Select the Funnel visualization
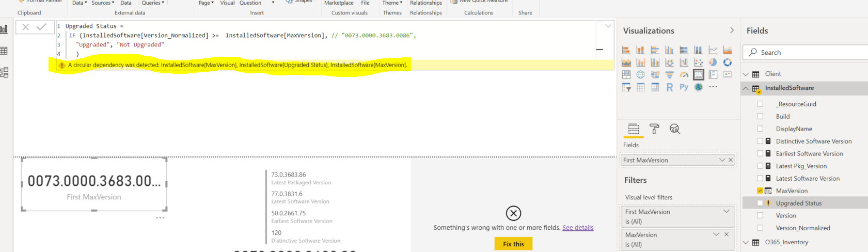Screen dimensions: 868x252 (x=669, y=74)
